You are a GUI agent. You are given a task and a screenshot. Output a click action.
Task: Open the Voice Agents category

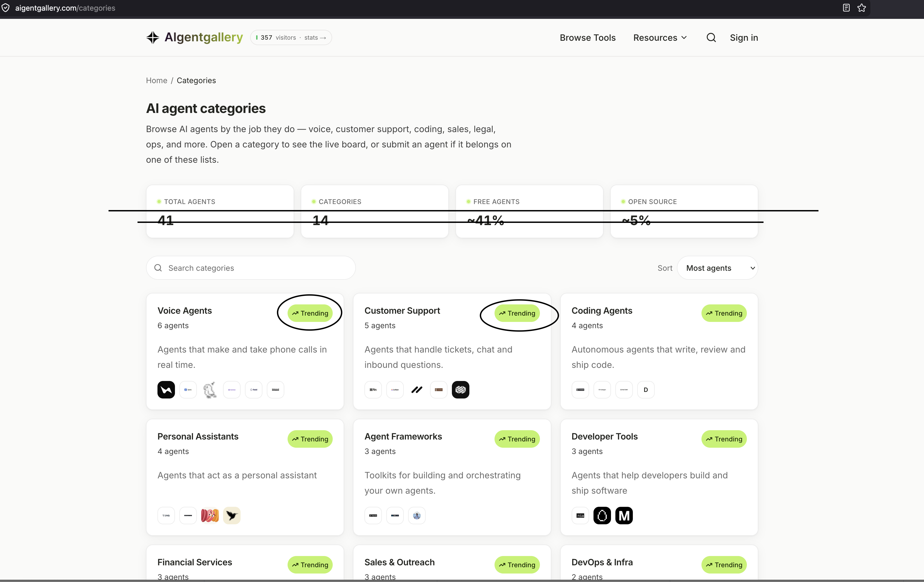(x=185, y=311)
